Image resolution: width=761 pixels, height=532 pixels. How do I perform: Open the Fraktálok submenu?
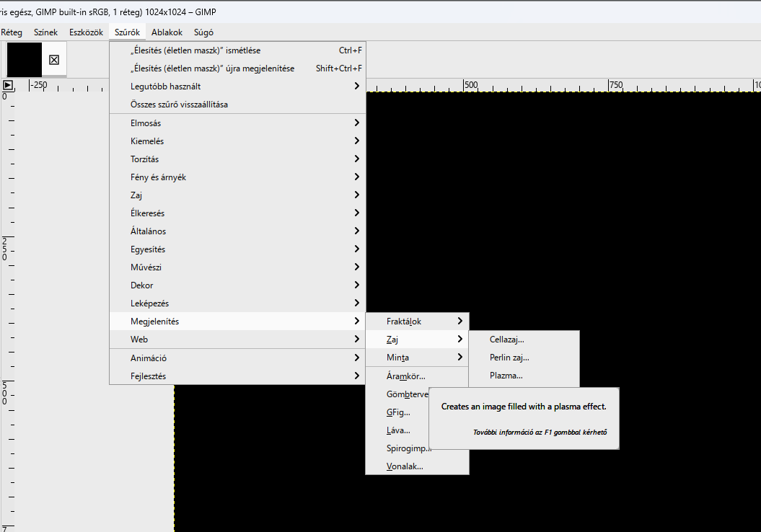point(417,321)
